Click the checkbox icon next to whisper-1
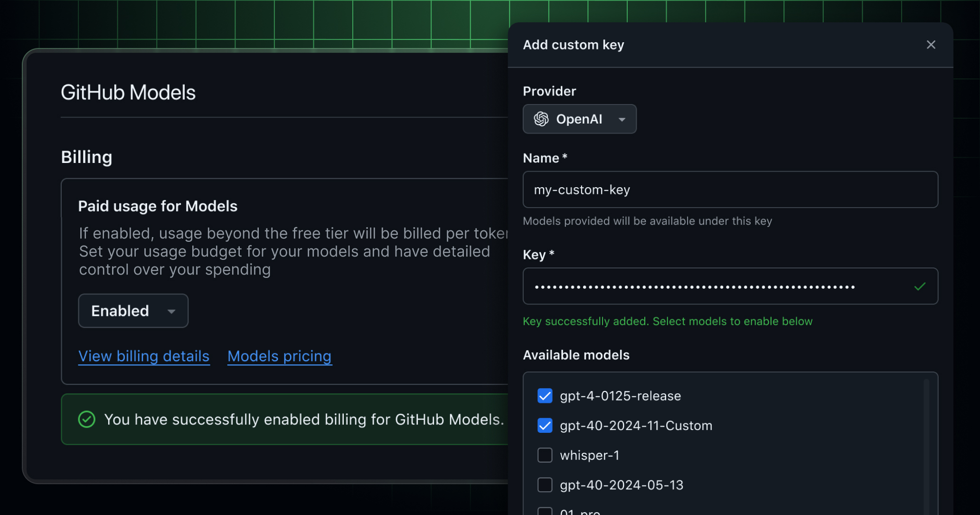The width and height of the screenshot is (980, 515). click(545, 455)
